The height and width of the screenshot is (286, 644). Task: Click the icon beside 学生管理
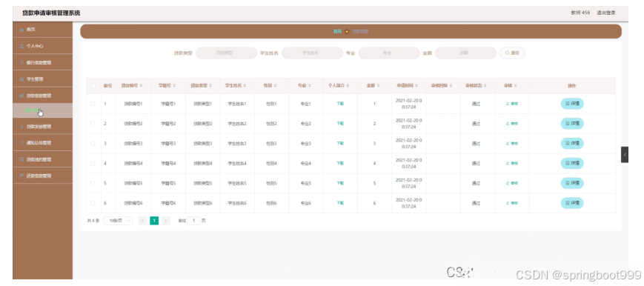pyautogui.click(x=21, y=79)
